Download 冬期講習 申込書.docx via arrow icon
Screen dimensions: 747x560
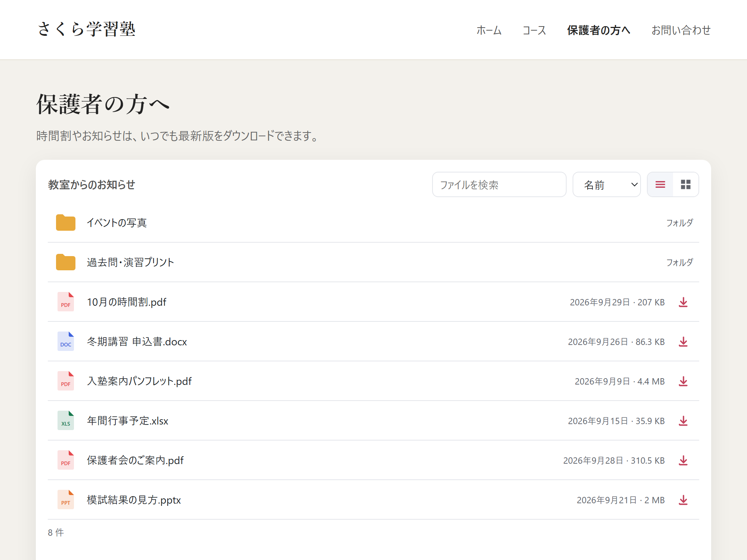683,342
